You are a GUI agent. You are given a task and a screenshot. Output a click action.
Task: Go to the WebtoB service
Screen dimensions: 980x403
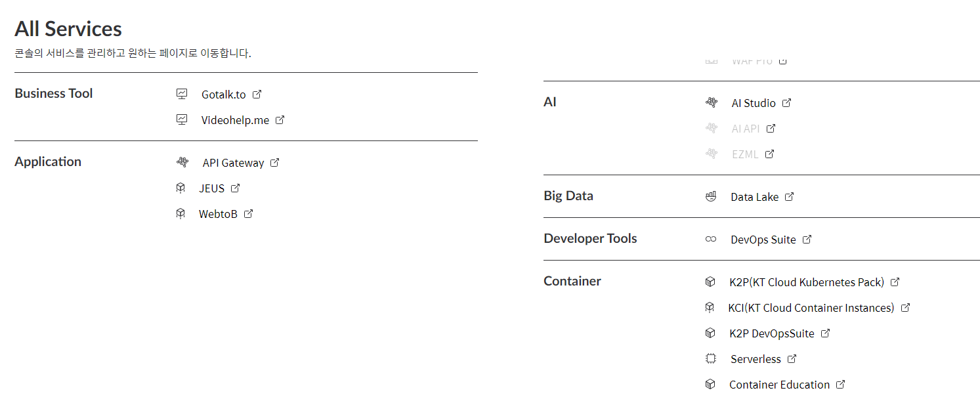click(x=218, y=214)
